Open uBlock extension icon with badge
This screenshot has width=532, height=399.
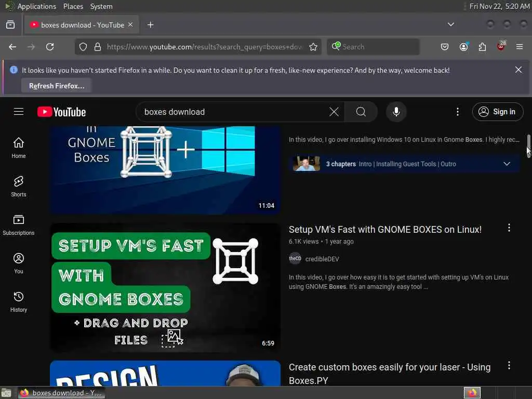click(501, 46)
